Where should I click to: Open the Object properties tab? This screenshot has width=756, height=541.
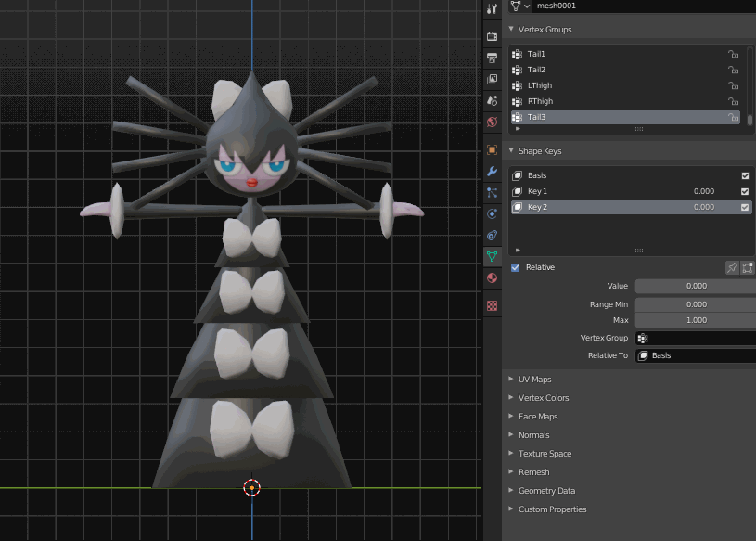coord(492,149)
